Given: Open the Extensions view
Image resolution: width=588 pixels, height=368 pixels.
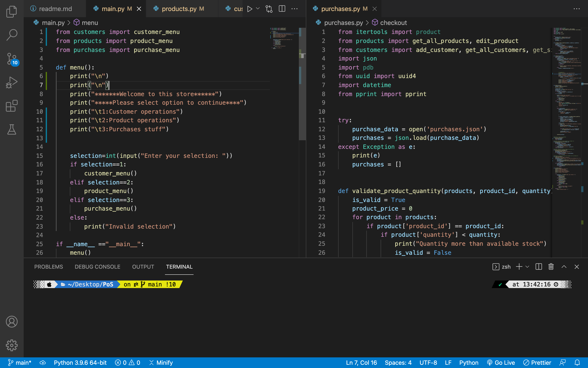Looking at the screenshot, I should (12, 106).
